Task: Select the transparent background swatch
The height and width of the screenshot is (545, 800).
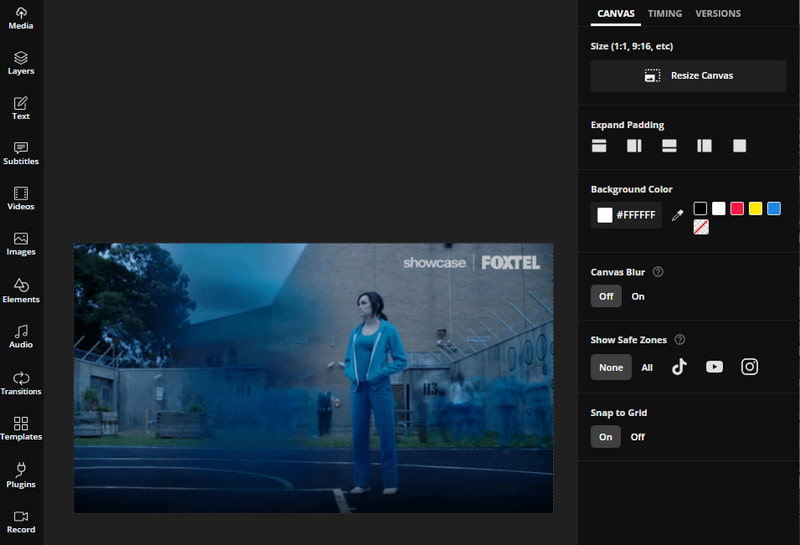Action: tap(701, 227)
